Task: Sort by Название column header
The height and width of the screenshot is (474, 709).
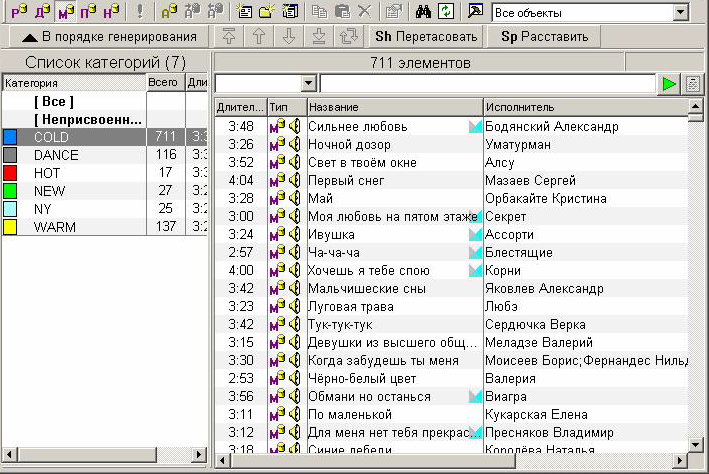Action: tap(394, 107)
